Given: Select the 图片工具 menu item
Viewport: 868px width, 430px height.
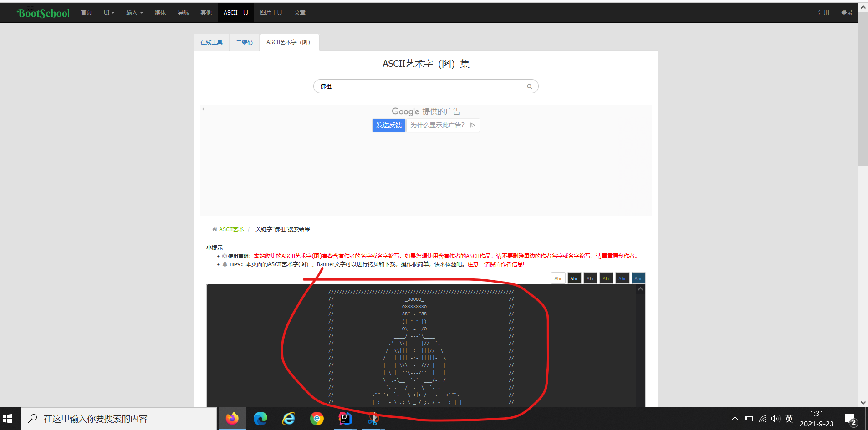Looking at the screenshot, I should 271,12.
